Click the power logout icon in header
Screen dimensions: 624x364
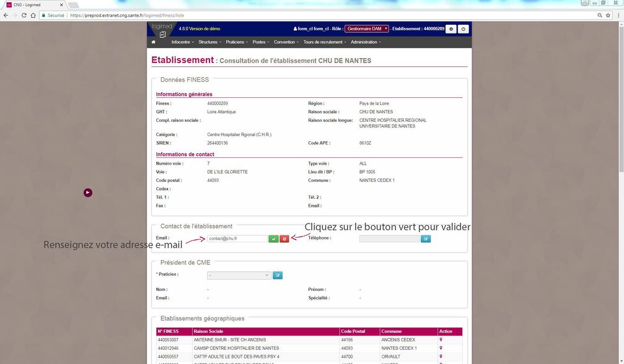click(464, 29)
